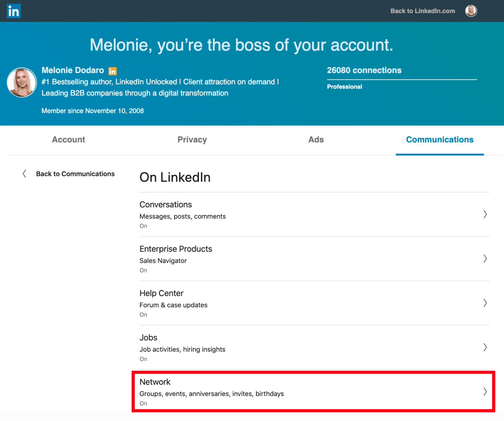The width and height of the screenshot is (504, 421).
Task: Click the orange LinkedIn badge beside Melonie's name
Action: pyautogui.click(x=113, y=70)
